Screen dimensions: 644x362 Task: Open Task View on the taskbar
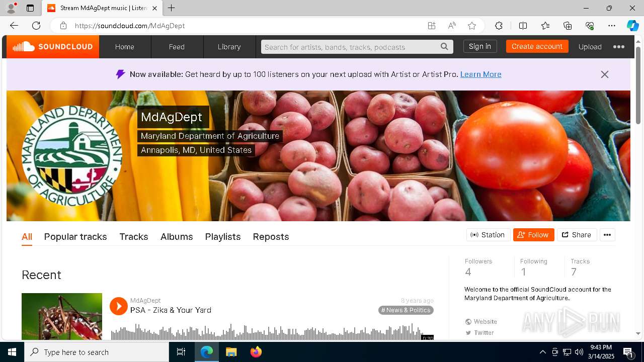(x=181, y=352)
